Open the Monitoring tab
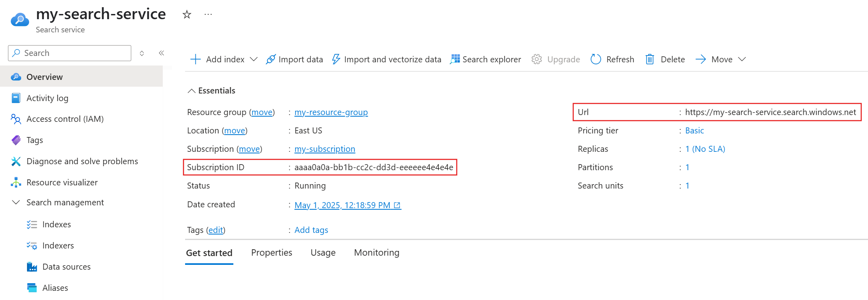This screenshot has width=868, height=300. coord(377,253)
